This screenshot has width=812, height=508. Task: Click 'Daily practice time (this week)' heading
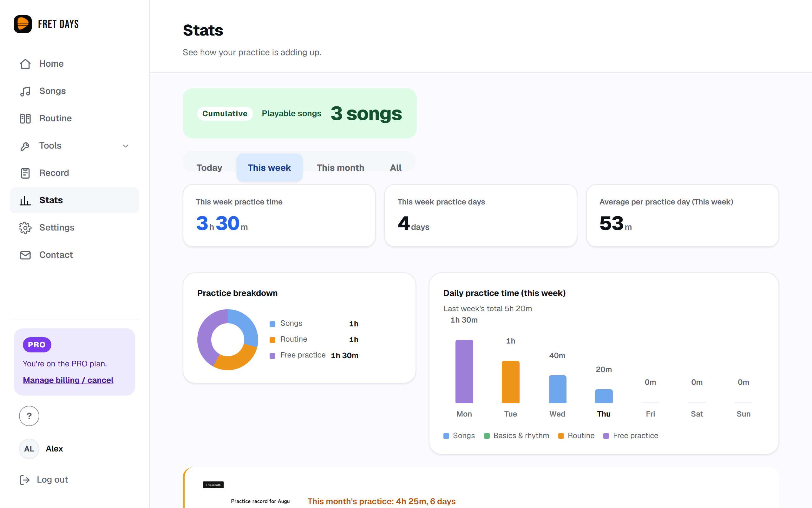[x=505, y=293]
